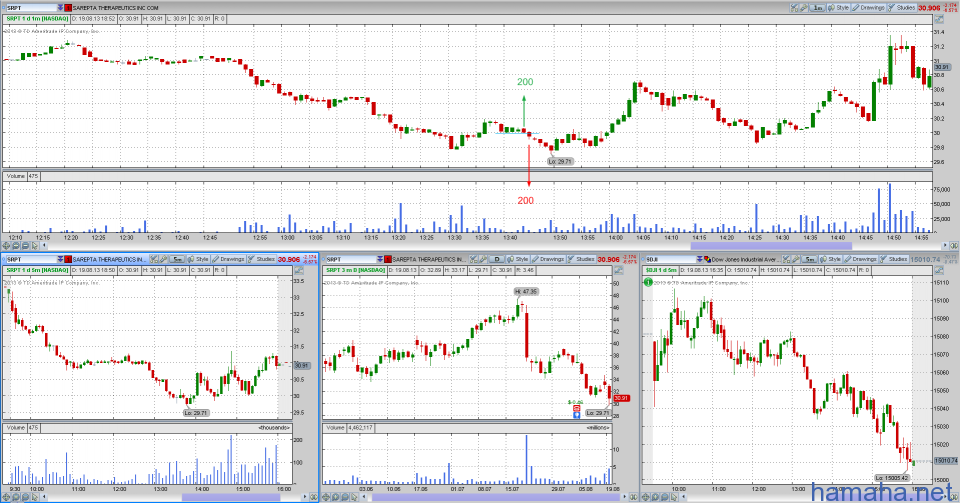Select the pointer cursor tool under top chart
This screenshot has height=503, width=960.
click(34, 245)
